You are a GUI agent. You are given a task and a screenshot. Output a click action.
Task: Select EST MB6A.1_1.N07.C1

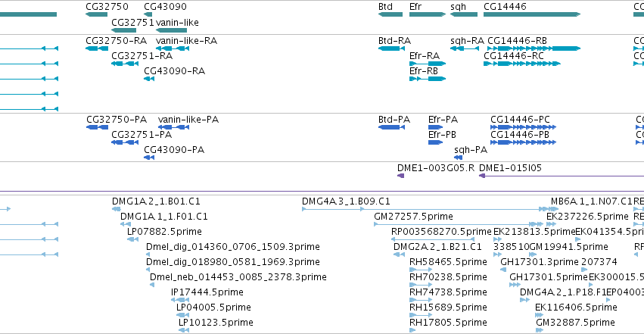click(x=555, y=209)
